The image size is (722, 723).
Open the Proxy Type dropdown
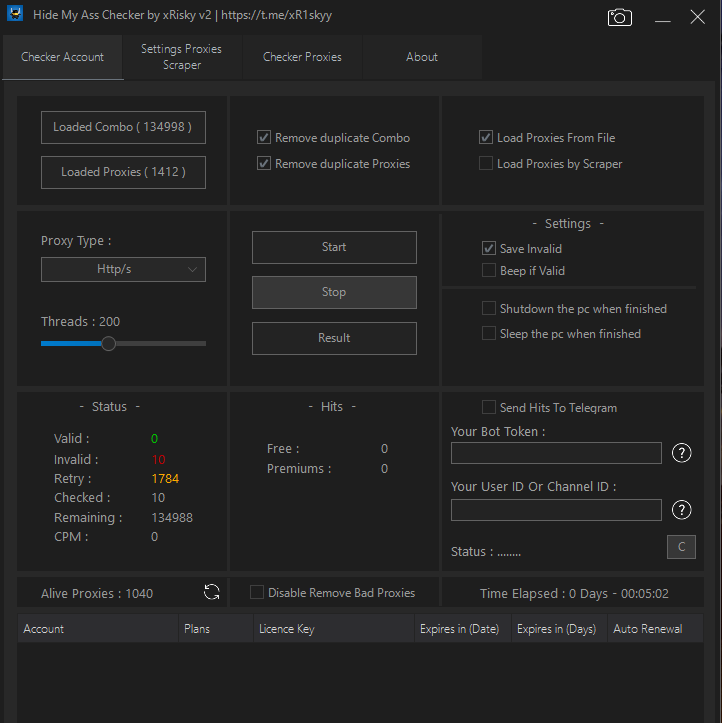(x=123, y=269)
